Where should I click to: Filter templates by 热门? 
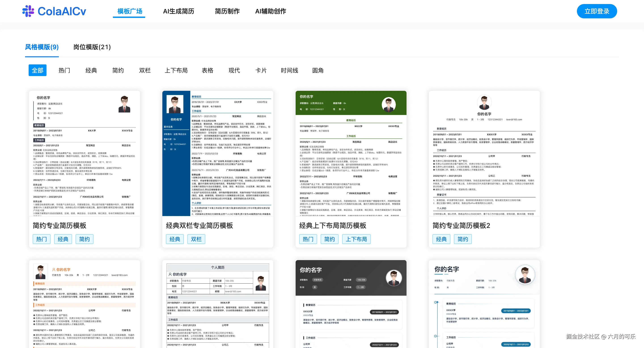point(64,70)
